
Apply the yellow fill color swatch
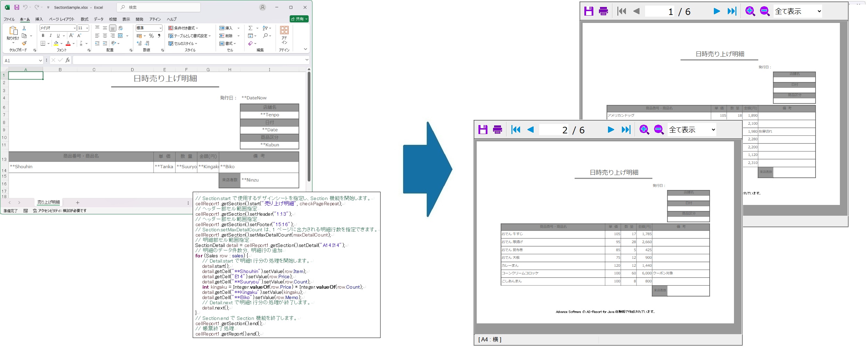pos(56,43)
